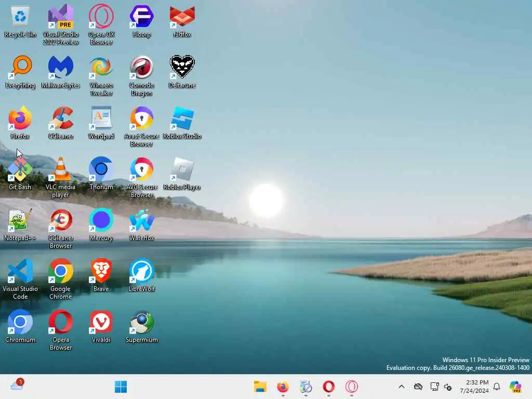Select the Mercury browser shortcut
This screenshot has height=399, width=532.
[101, 224]
